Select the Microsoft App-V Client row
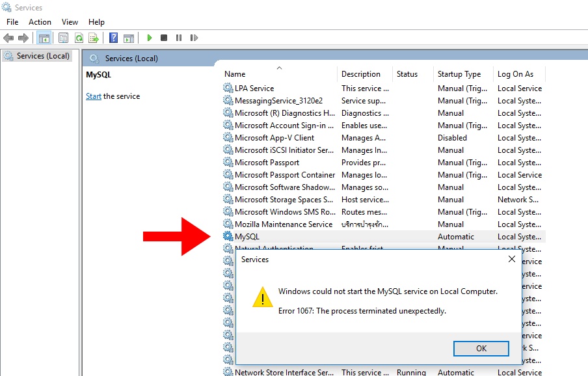Image resolution: width=588 pixels, height=376 pixels. pyautogui.click(x=384, y=137)
